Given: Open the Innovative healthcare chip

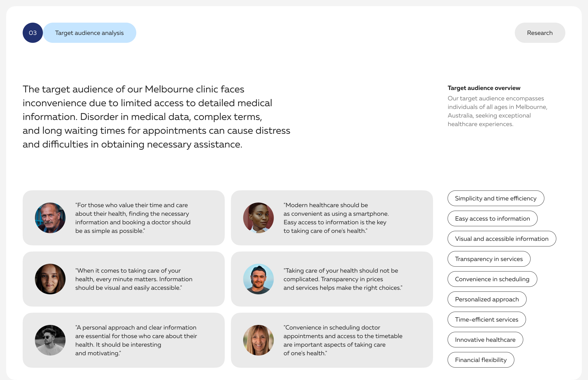Looking at the screenshot, I should (x=485, y=340).
